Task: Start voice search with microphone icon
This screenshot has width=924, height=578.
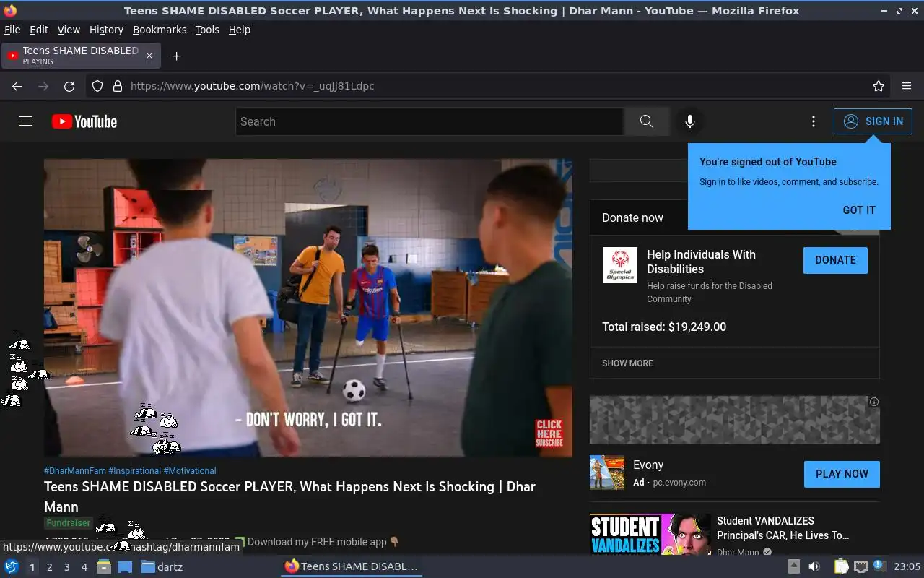Action: tap(690, 121)
